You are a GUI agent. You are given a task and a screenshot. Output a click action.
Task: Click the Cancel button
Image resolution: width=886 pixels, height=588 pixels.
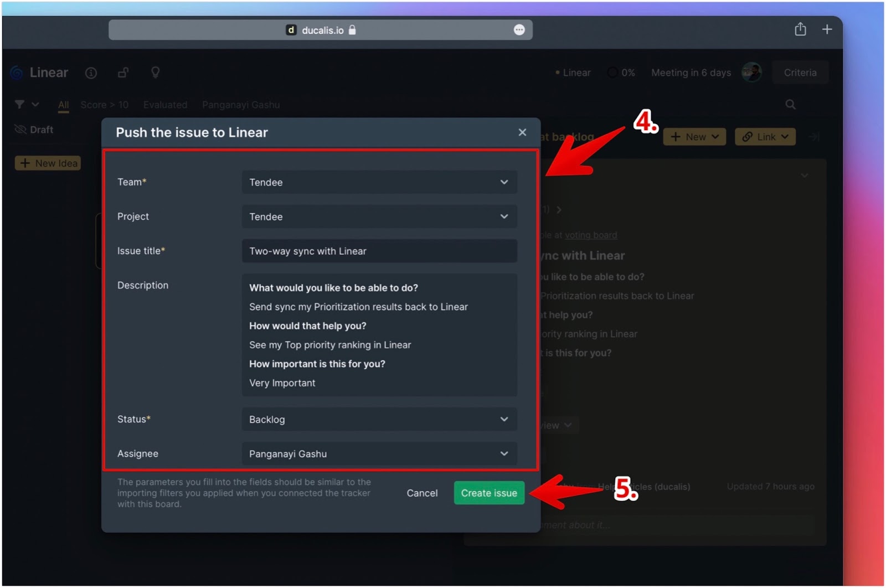pyautogui.click(x=422, y=493)
